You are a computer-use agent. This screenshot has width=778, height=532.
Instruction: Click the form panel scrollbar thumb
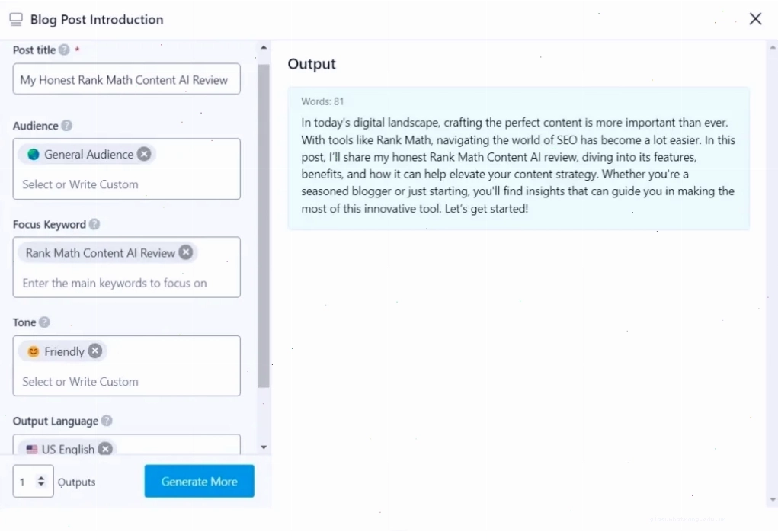point(264,226)
